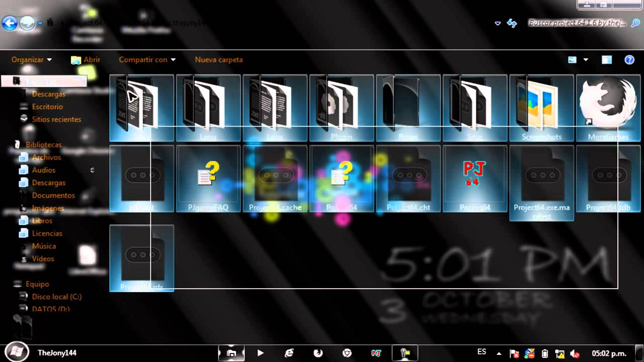644x362 pixels.
Task: Refresh the folder with the refresh icon
Action: pyautogui.click(x=512, y=23)
